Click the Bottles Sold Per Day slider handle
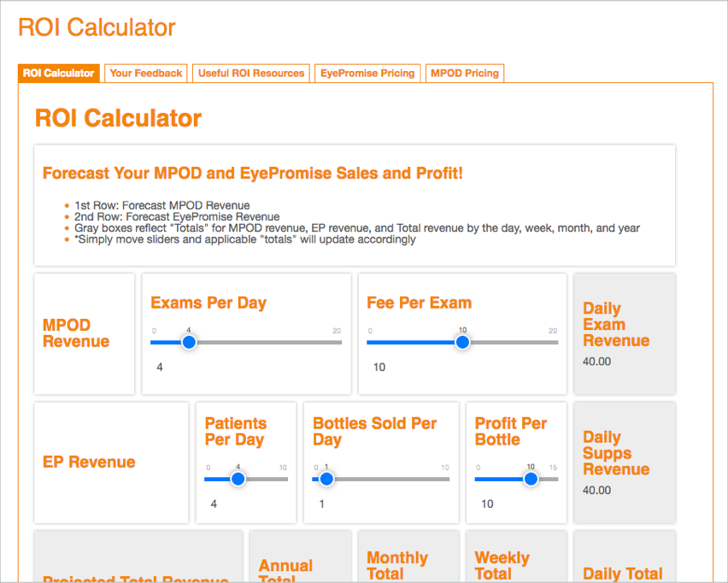 coord(326,479)
